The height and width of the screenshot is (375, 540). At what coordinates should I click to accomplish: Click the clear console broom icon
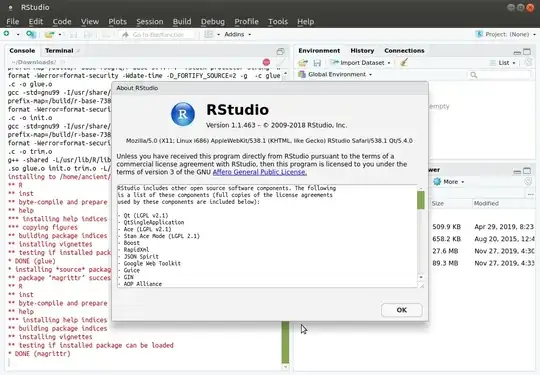(x=281, y=62)
